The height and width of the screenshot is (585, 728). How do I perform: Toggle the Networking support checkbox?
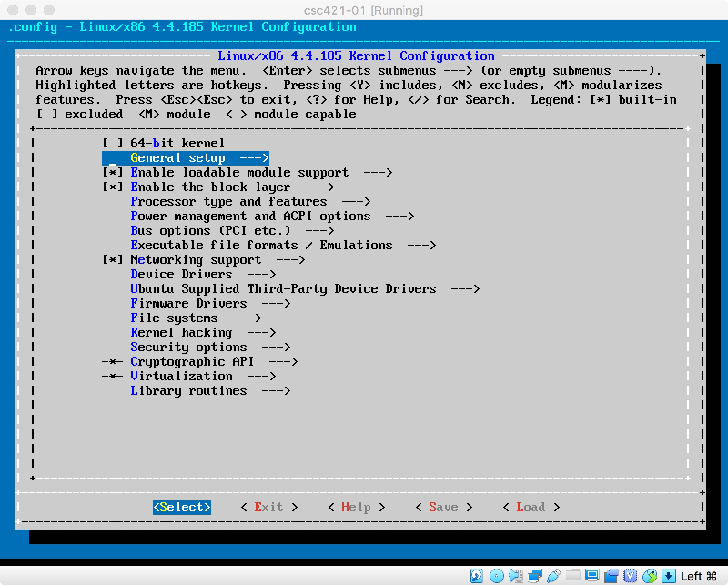click(113, 260)
